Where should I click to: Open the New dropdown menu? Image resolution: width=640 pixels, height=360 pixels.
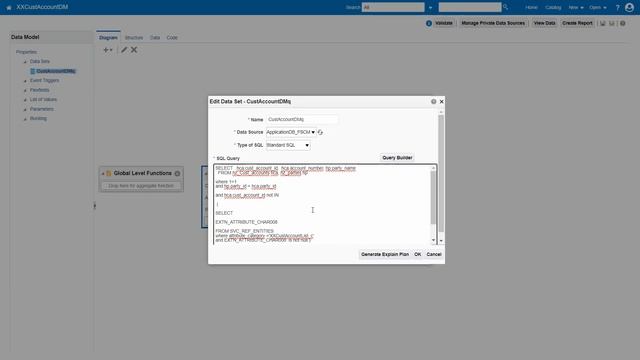[x=576, y=7]
